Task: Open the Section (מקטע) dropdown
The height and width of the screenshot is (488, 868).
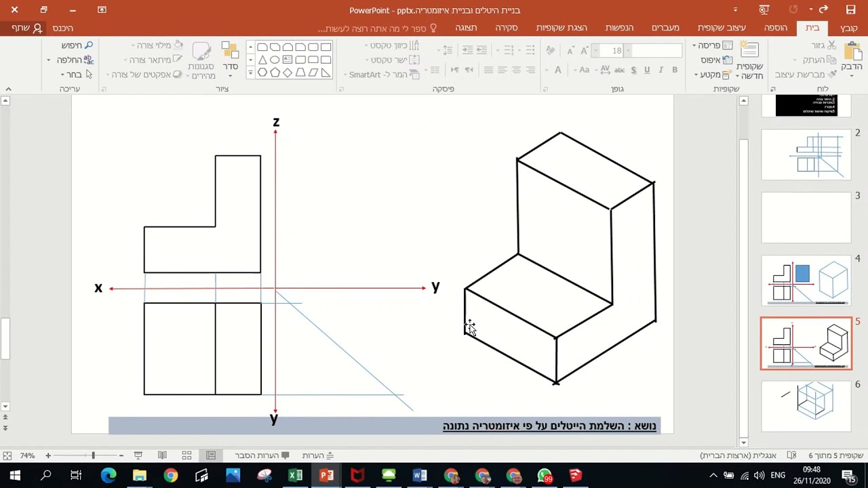Action: click(x=713, y=75)
